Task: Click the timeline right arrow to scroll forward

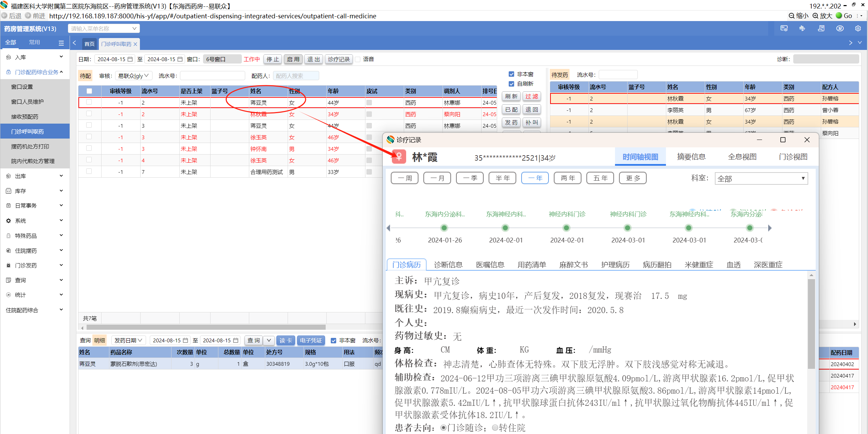Action: pyautogui.click(x=770, y=228)
